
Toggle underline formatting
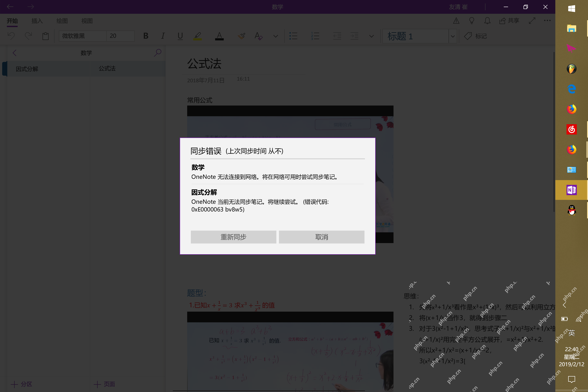(x=180, y=36)
